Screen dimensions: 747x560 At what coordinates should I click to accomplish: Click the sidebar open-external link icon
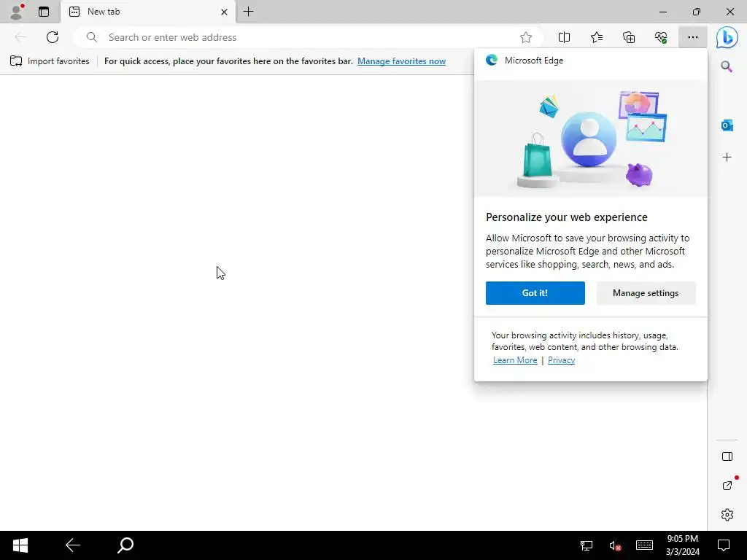(x=727, y=485)
